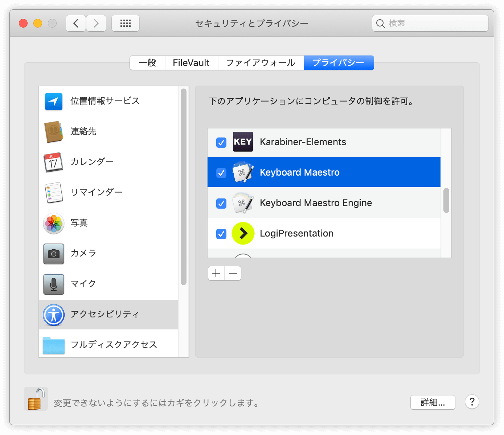Switch to the ファイアウォール tab
504x435 pixels.
[x=261, y=63]
